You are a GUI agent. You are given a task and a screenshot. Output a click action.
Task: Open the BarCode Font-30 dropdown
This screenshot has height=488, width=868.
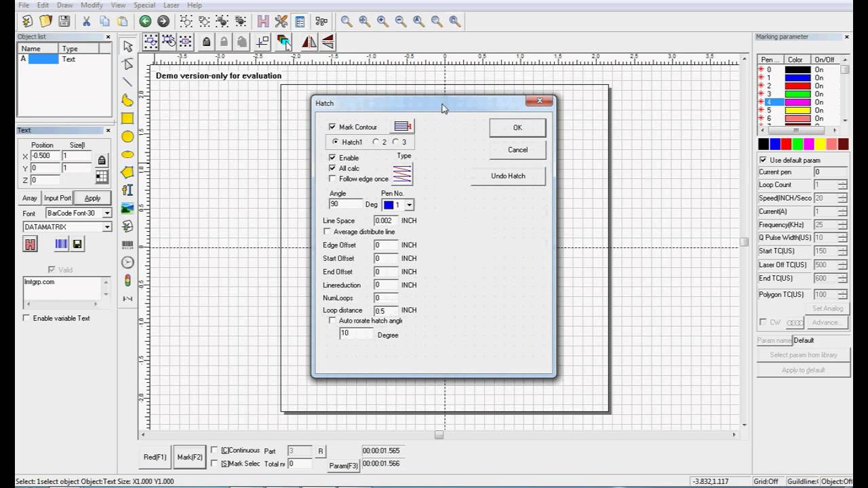point(106,213)
